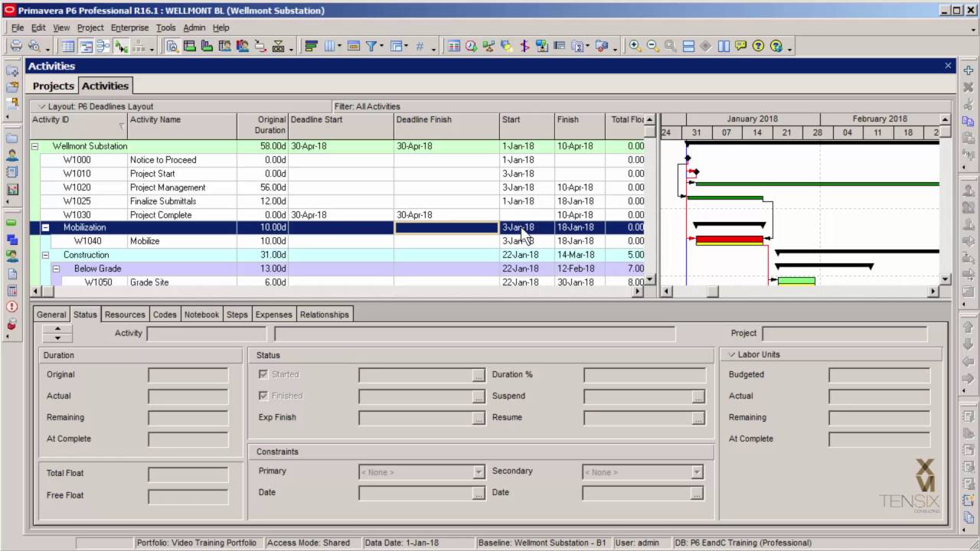Image resolution: width=980 pixels, height=551 pixels.
Task: Click the Gantt chart horizontal scrollbar thumb
Action: [x=713, y=291]
